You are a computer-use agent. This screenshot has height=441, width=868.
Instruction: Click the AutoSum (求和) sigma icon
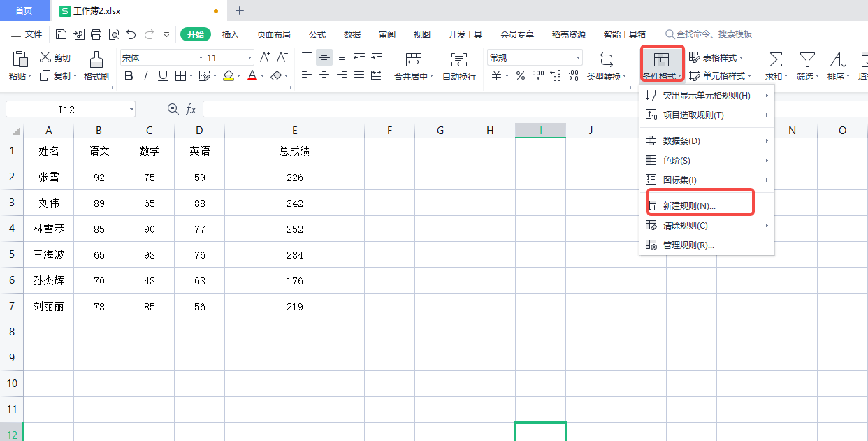[x=775, y=59]
